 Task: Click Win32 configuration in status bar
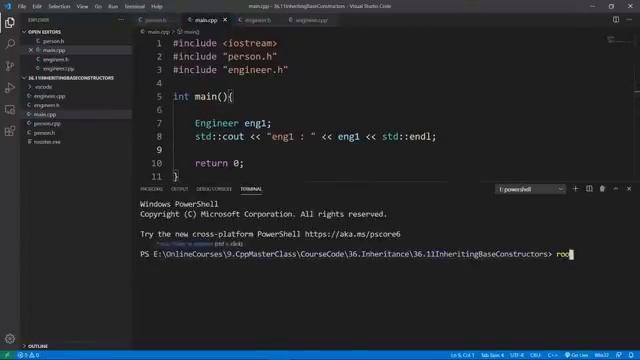pos(602,355)
